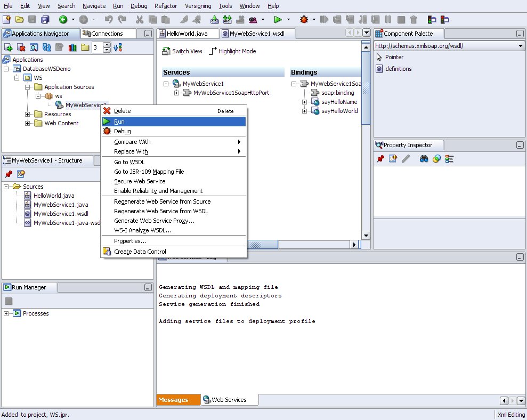Click the green Back navigation arrow
527x420 pixels.
tap(63, 20)
